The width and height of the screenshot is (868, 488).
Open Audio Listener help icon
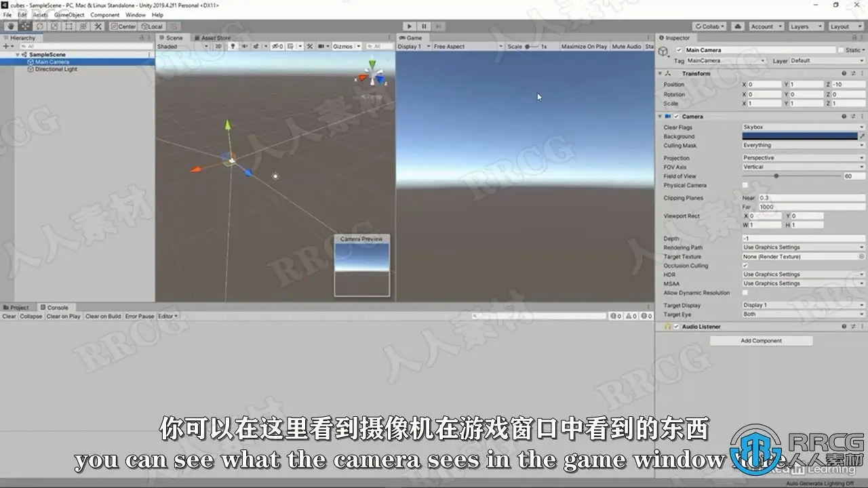[844, 326]
